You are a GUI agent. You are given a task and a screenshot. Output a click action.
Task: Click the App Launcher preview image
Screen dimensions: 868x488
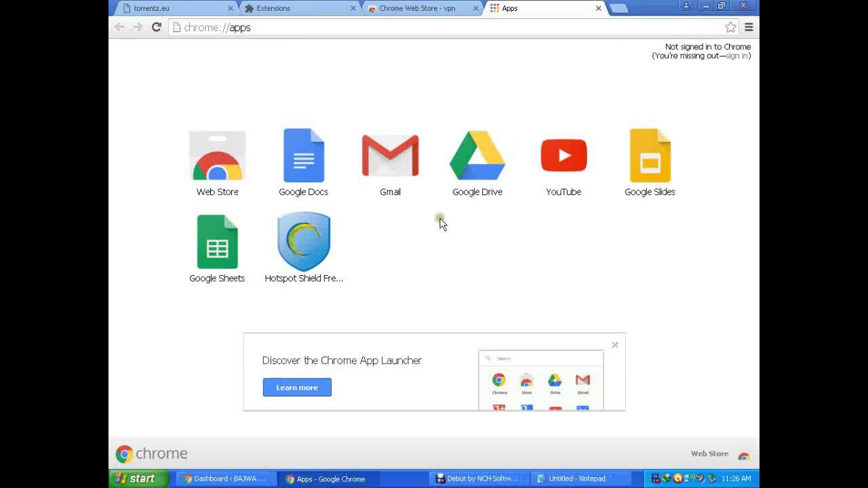pos(540,380)
